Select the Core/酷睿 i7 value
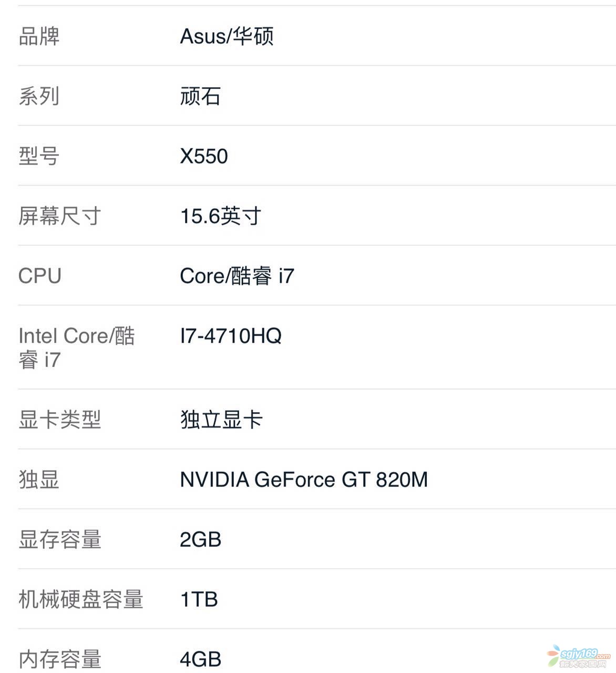The height and width of the screenshot is (673, 616). coord(237,276)
